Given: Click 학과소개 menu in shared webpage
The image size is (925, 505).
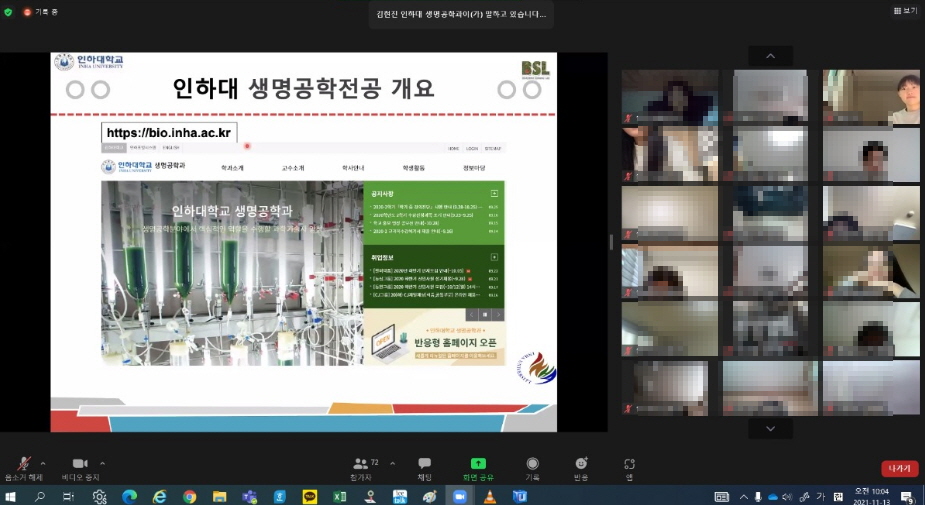Looking at the screenshot, I should (232, 168).
